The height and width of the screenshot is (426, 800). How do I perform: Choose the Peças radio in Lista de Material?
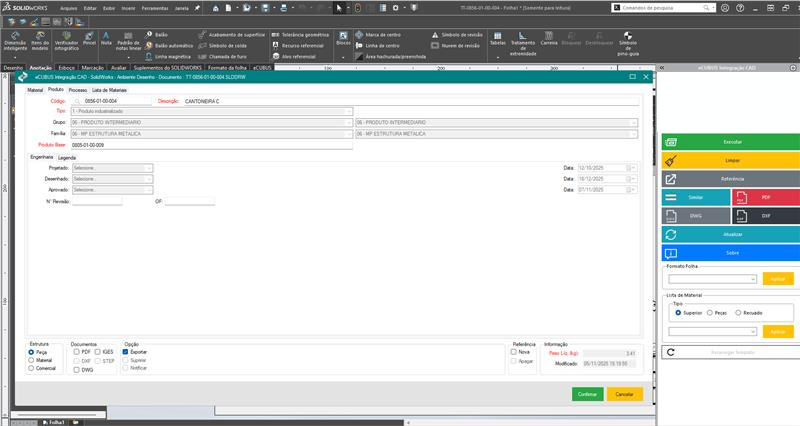tap(707, 313)
